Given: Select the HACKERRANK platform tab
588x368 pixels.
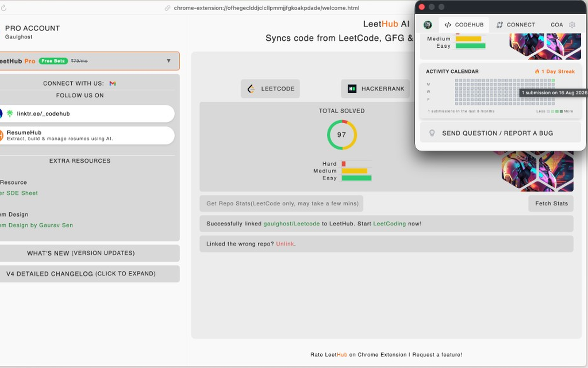Looking at the screenshot, I should tap(375, 89).
